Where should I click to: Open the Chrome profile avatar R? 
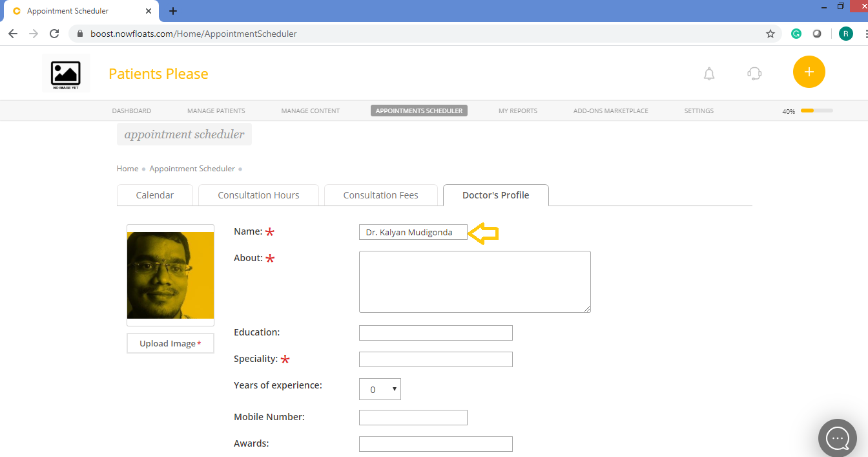(846, 34)
